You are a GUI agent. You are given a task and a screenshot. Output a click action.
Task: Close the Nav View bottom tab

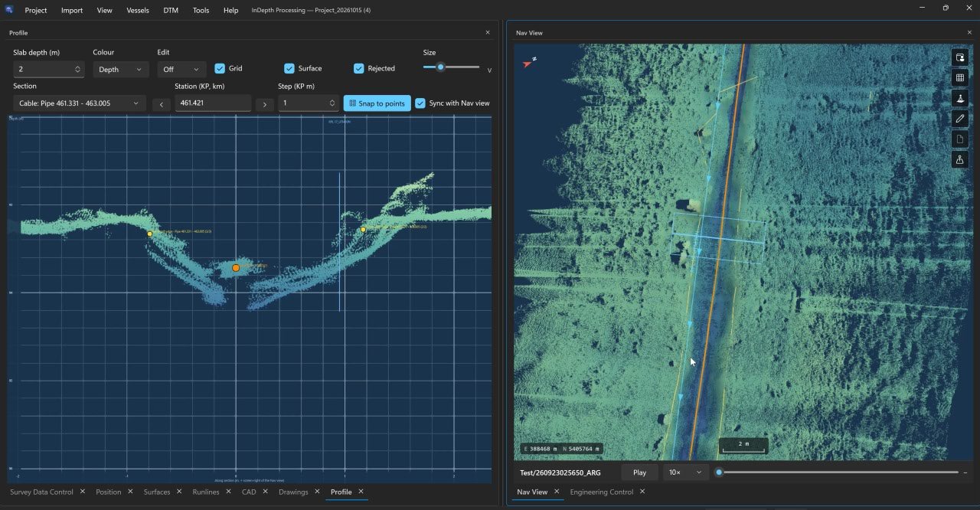[x=557, y=492]
